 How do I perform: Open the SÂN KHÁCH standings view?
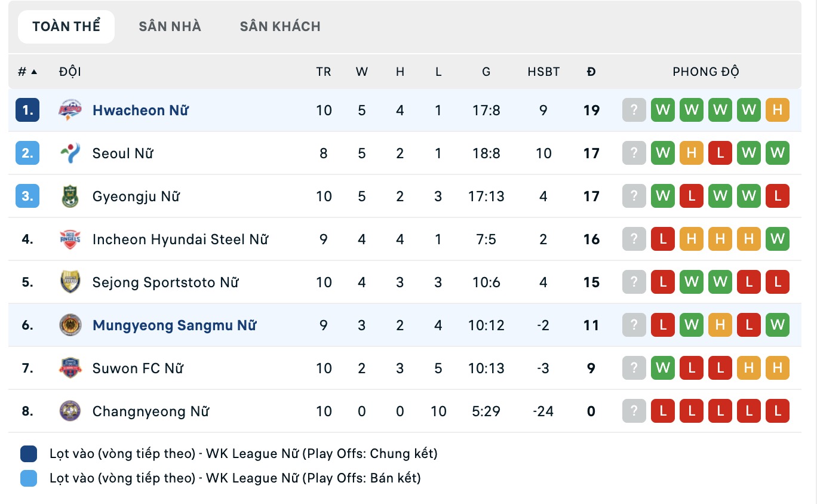click(x=280, y=26)
